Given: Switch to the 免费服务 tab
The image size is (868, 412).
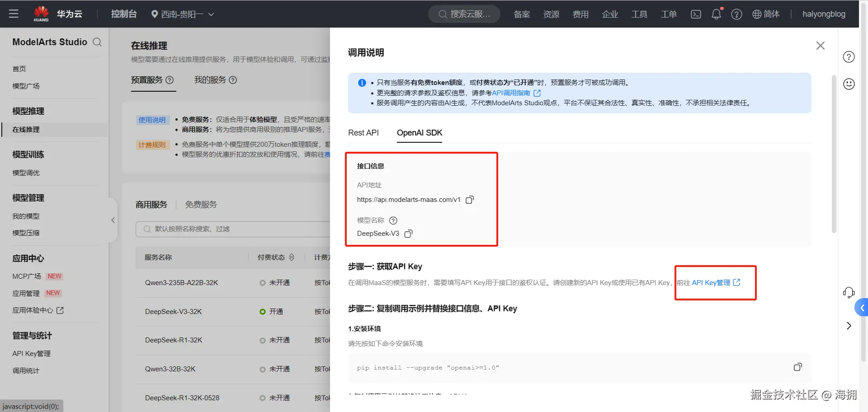Looking at the screenshot, I should pos(201,204).
